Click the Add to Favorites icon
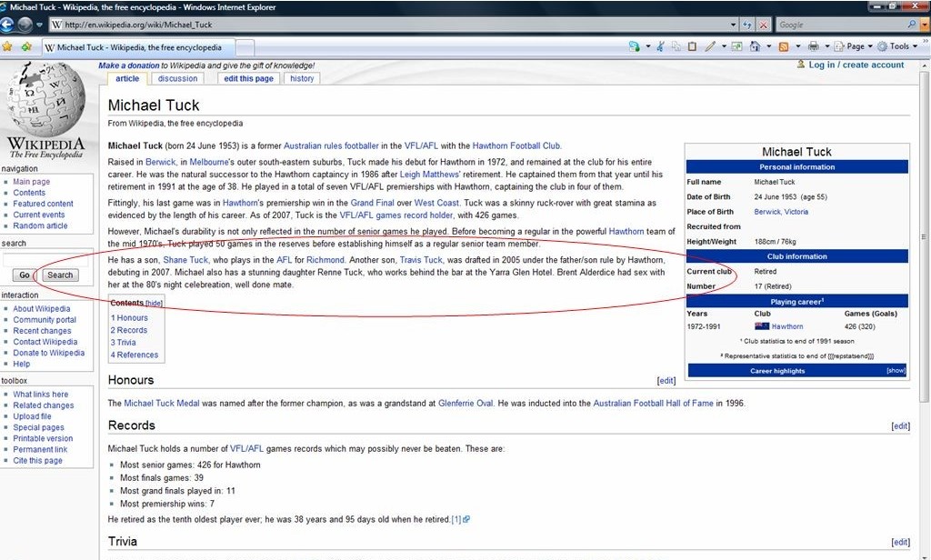Screen dimensions: 931x560 coord(26,46)
